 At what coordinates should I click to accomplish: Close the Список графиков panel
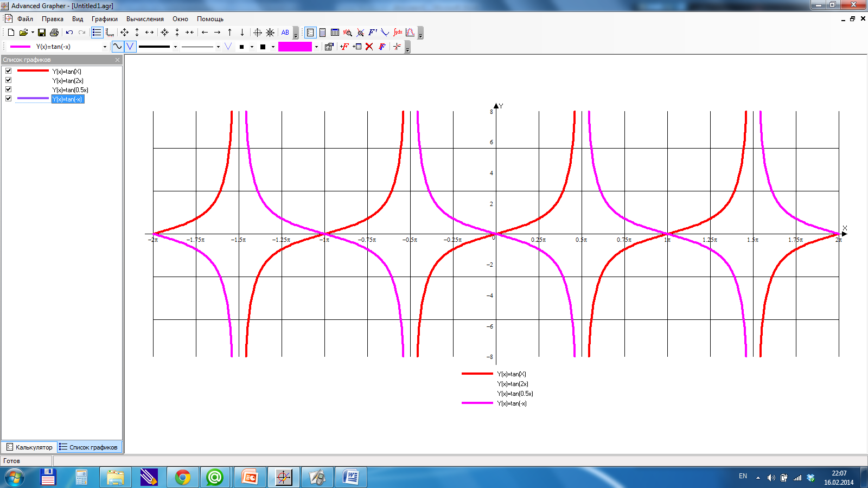(118, 60)
